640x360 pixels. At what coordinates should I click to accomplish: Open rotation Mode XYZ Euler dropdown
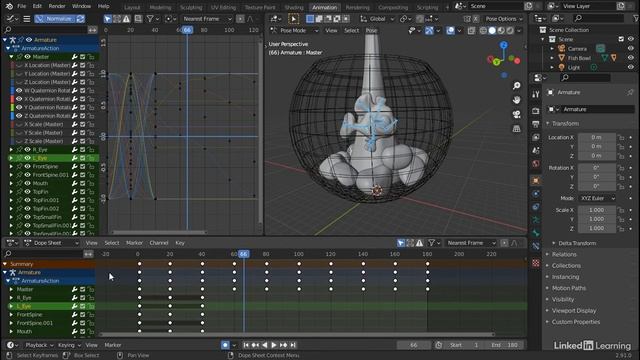click(x=597, y=198)
